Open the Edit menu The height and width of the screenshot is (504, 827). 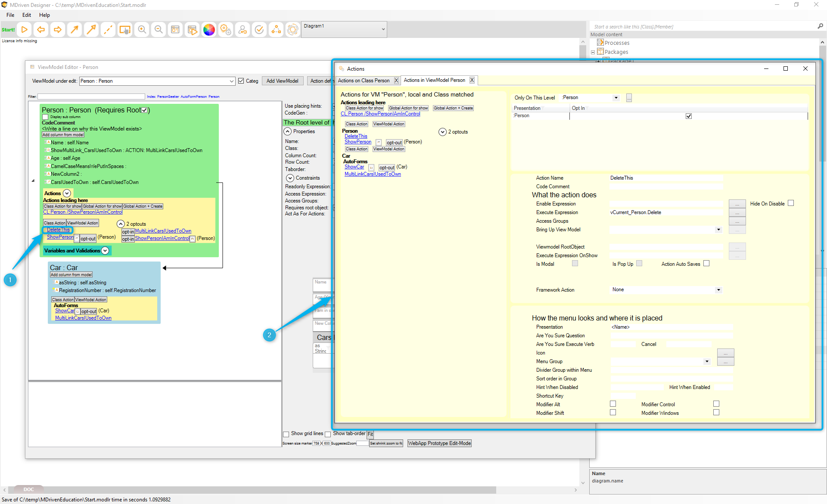(x=27, y=15)
